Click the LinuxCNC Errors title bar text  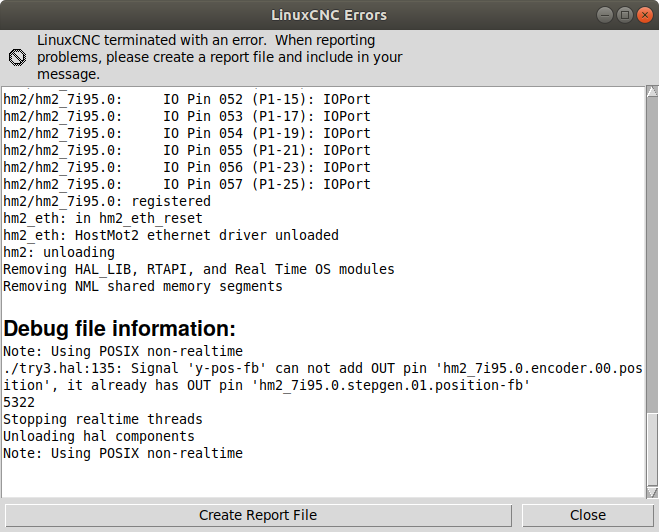tap(329, 15)
